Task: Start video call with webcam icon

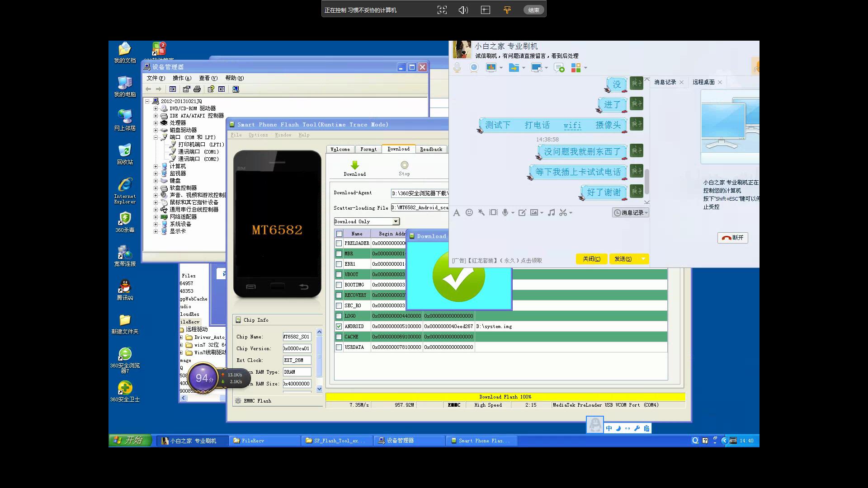Action: [x=474, y=68]
